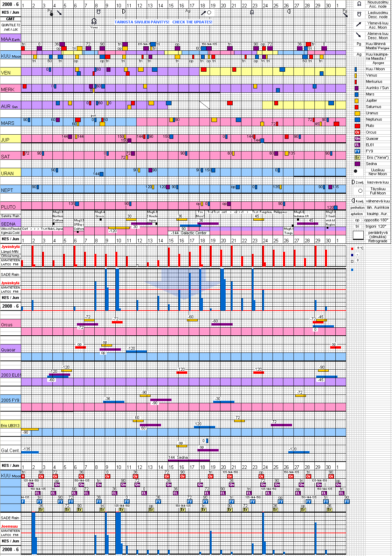Click the purple Quaoar 'Qu' legend icon
Screen dimensions: 392x556
pos(357,138)
